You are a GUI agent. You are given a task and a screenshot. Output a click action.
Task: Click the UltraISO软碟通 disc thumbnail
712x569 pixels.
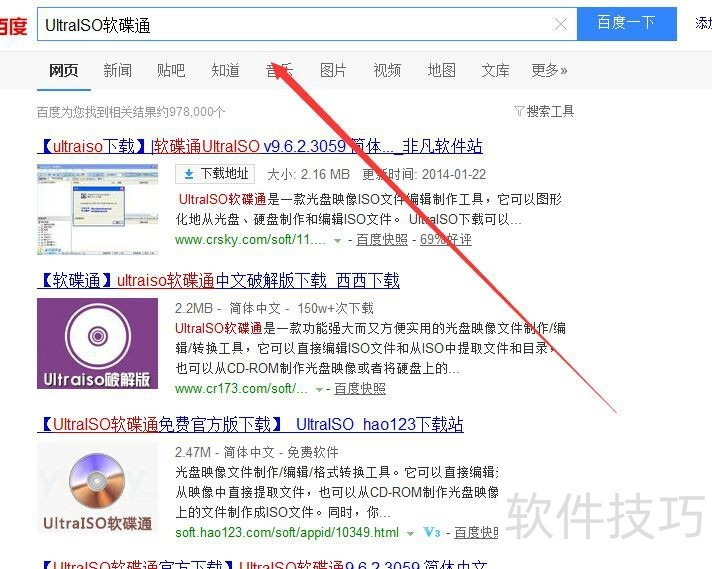(x=98, y=488)
